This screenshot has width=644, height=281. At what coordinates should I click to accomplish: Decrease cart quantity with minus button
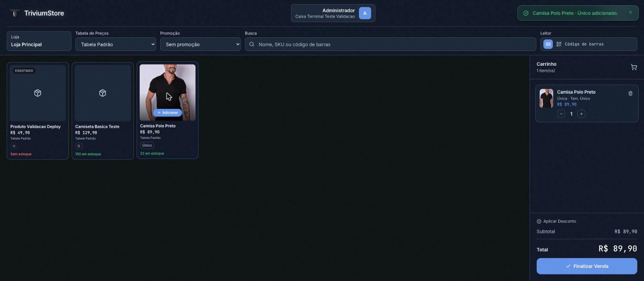click(561, 114)
